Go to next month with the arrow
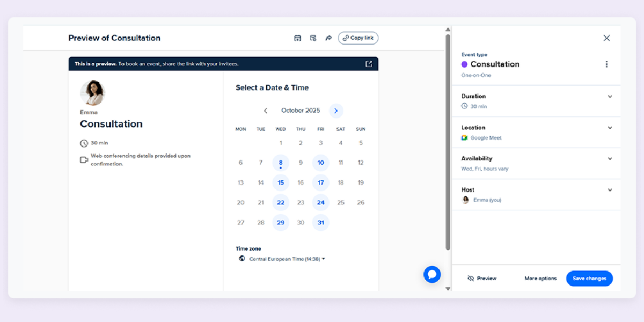 pos(335,111)
